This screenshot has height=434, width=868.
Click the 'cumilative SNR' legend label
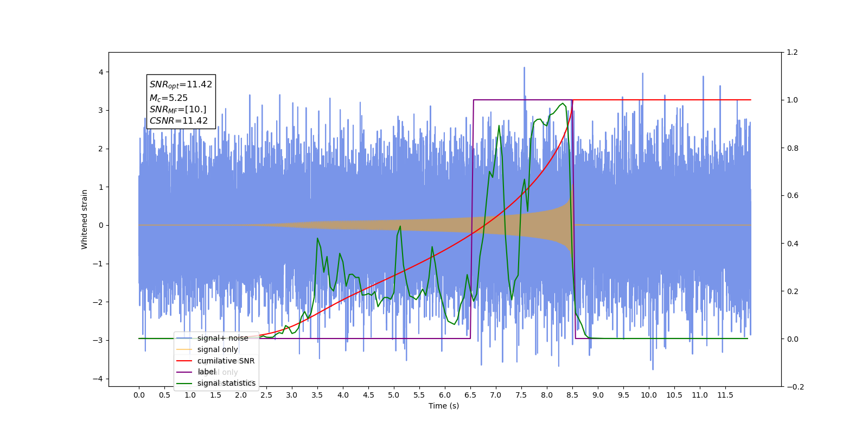point(226,361)
